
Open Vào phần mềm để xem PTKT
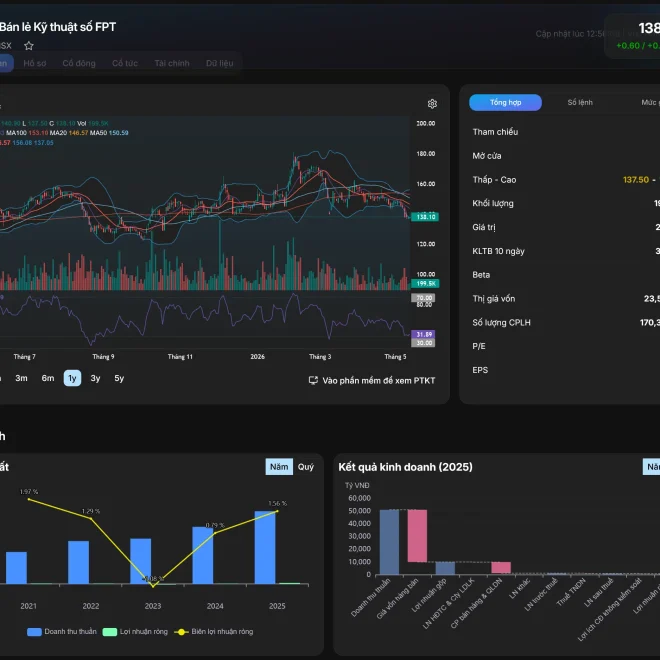pos(379,381)
